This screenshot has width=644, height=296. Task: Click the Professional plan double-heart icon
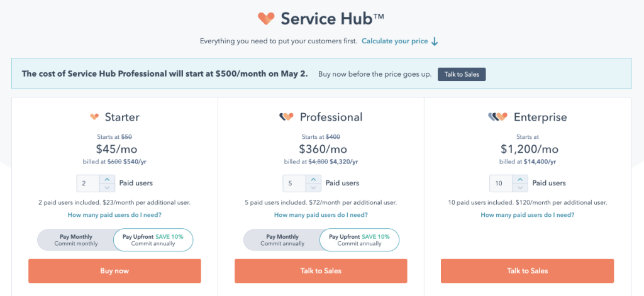(x=286, y=117)
